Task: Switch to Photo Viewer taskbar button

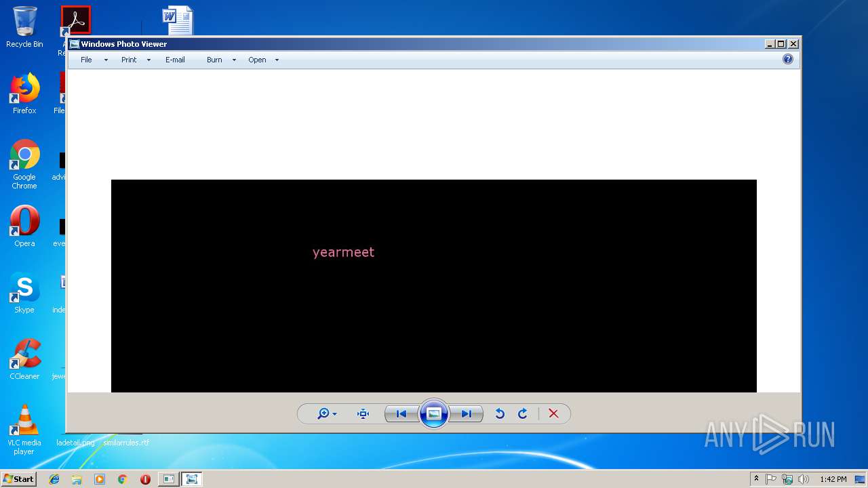Action: 192,479
